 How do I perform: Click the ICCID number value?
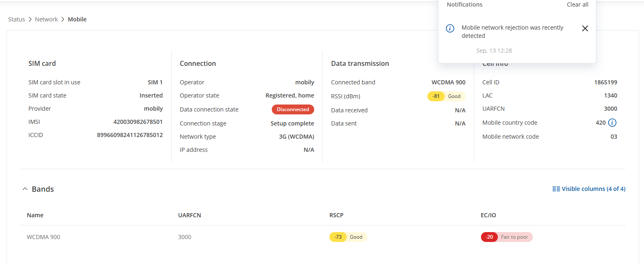tap(130, 135)
